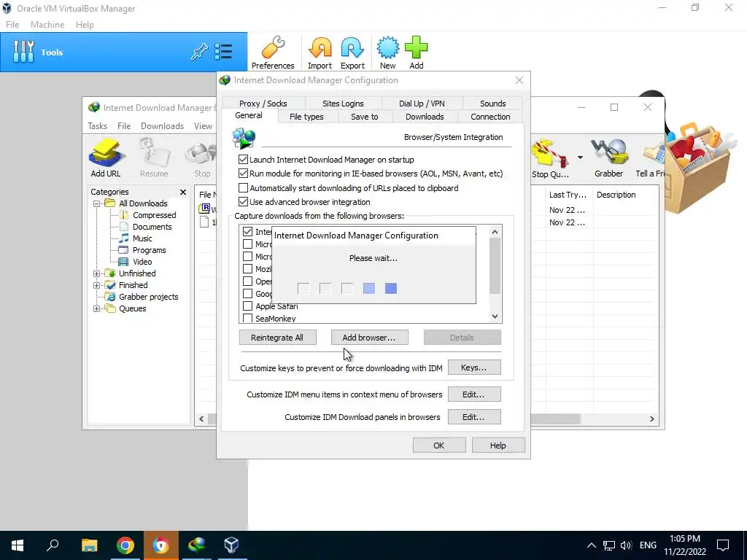747x560 pixels.
Task: Expand the Queues category
Action: [x=96, y=308]
